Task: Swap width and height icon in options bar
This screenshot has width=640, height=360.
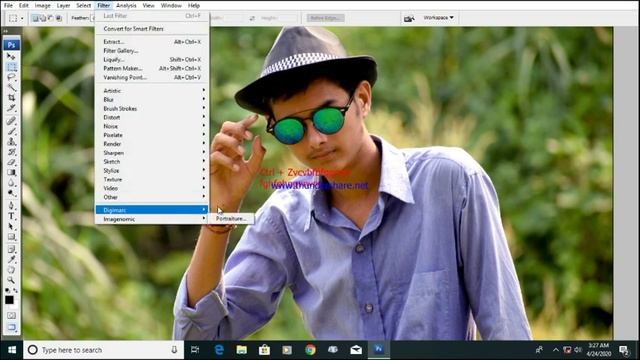Action: tap(252, 18)
